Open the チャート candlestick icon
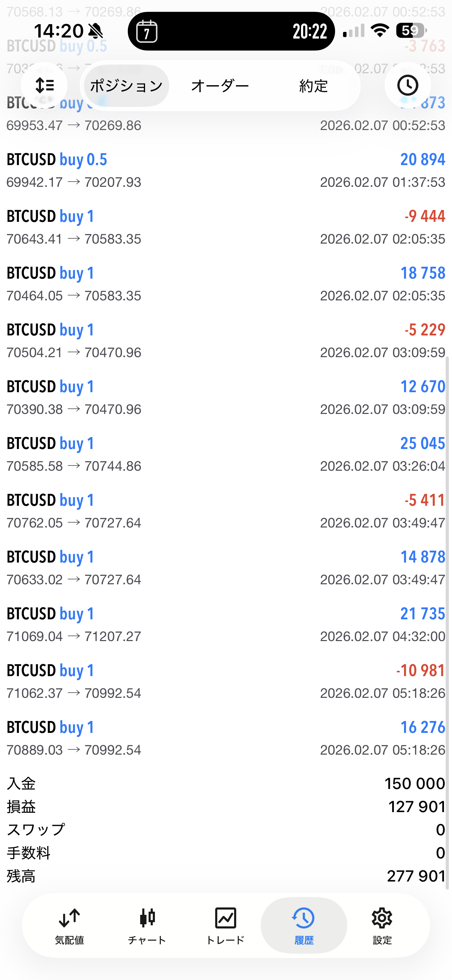This screenshot has height=980, width=452. pyautogui.click(x=147, y=925)
